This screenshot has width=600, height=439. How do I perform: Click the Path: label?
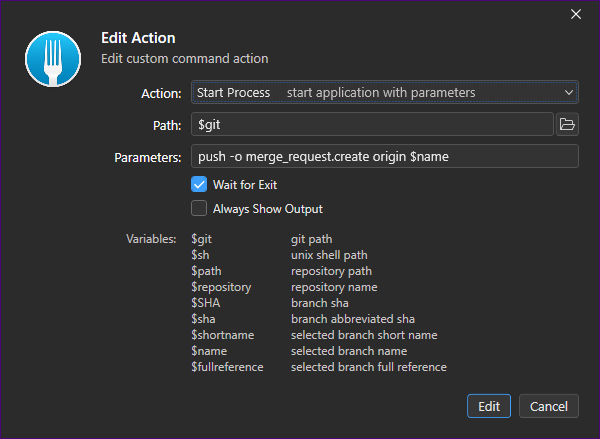[x=167, y=126]
